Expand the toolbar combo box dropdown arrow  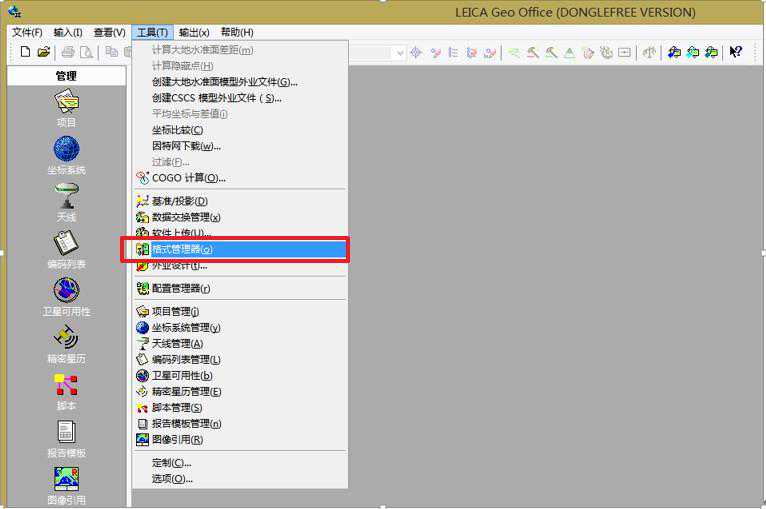[x=400, y=52]
